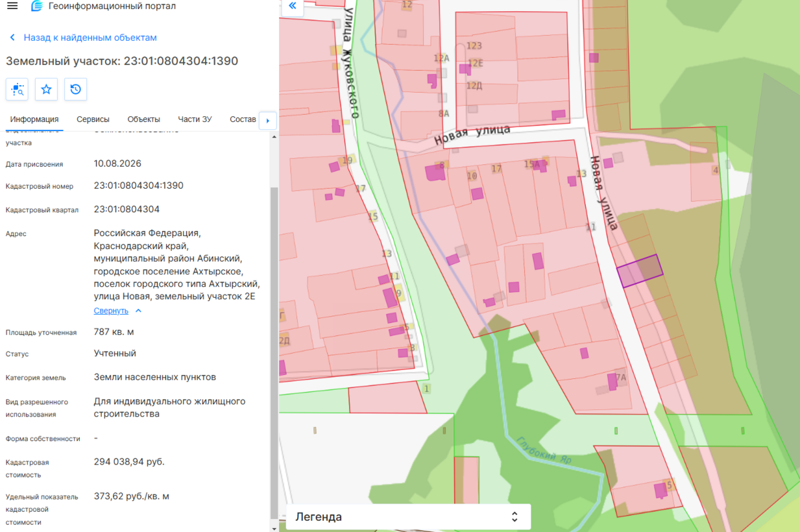Click the Улица Жуковского map label
The width and height of the screenshot is (800, 532).
tap(351, 63)
